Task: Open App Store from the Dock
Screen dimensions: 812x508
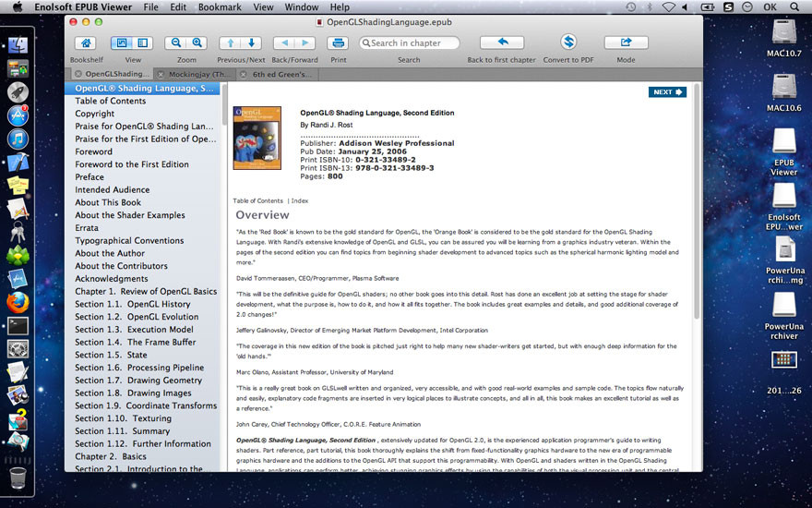Action: [x=18, y=115]
